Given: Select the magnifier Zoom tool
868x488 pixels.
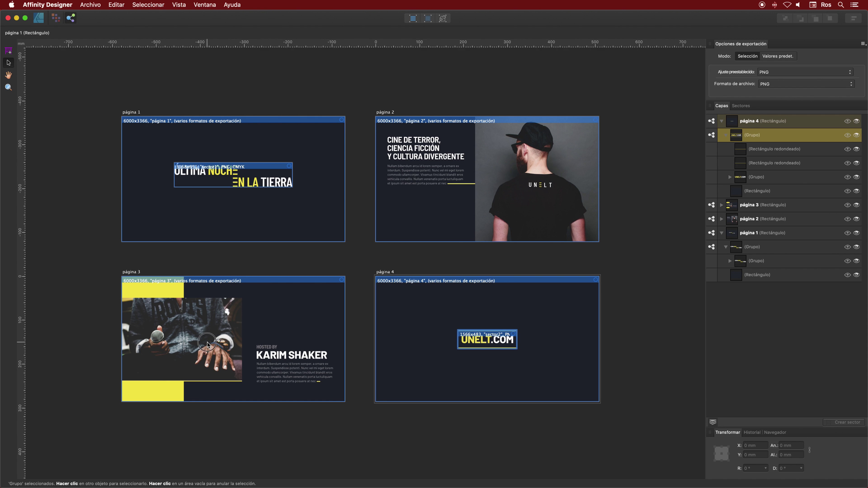Looking at the screenshot, I should click(9, 87).
